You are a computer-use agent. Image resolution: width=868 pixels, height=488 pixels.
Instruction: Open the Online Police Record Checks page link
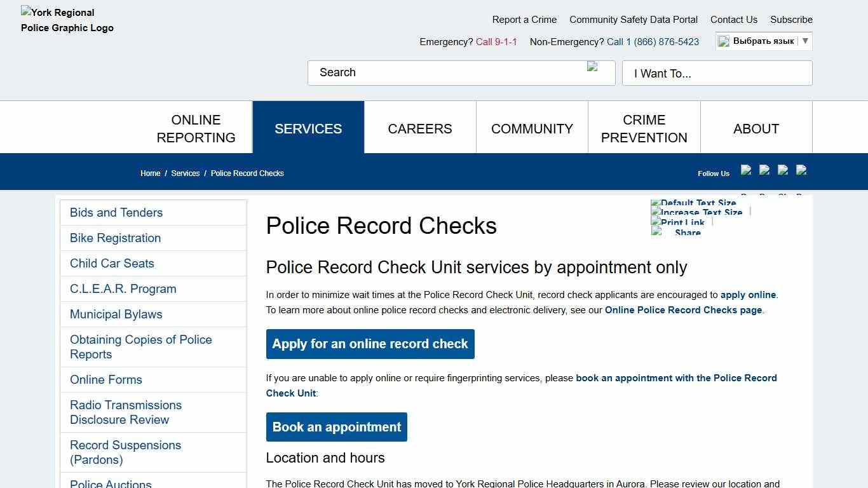point(684,310)
